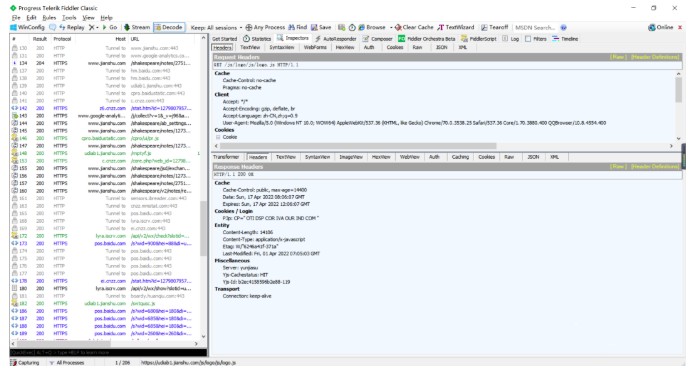
Task: Click the session list vertical scrollbar
Action: coord(203,229)
